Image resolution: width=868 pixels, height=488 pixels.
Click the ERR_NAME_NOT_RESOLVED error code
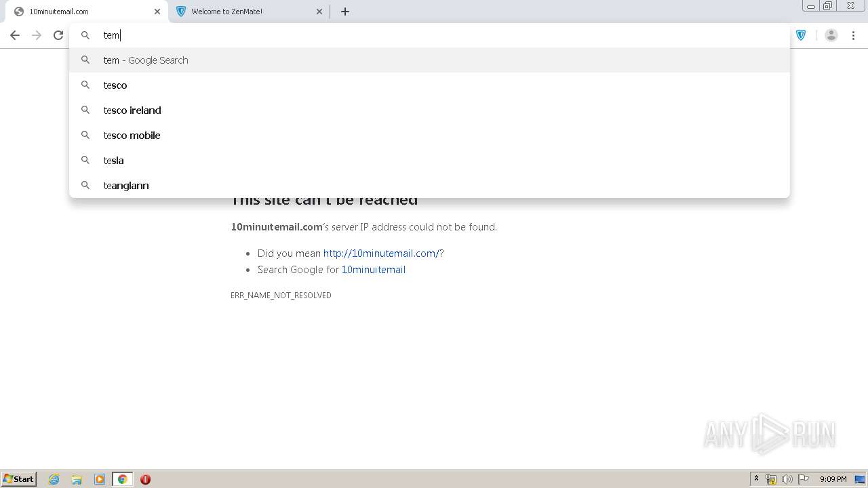coord(281,296)
